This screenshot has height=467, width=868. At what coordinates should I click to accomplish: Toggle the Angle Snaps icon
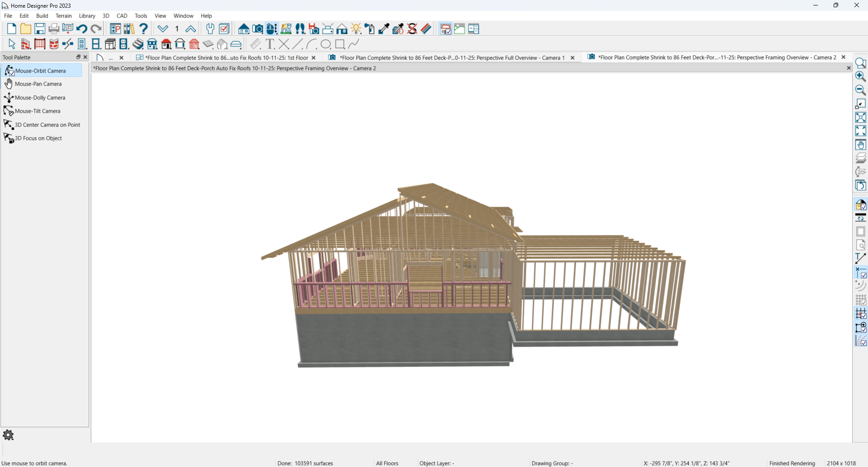coord(860,341)
